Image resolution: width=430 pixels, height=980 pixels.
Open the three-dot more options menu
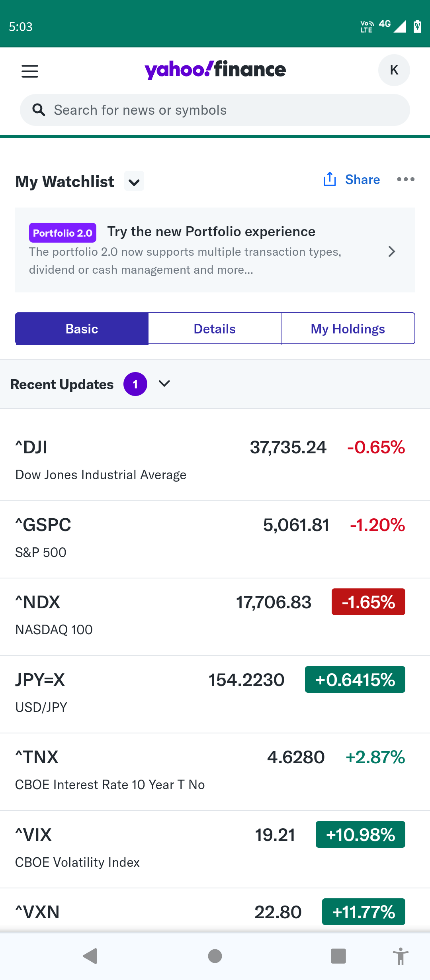(406, 179)
